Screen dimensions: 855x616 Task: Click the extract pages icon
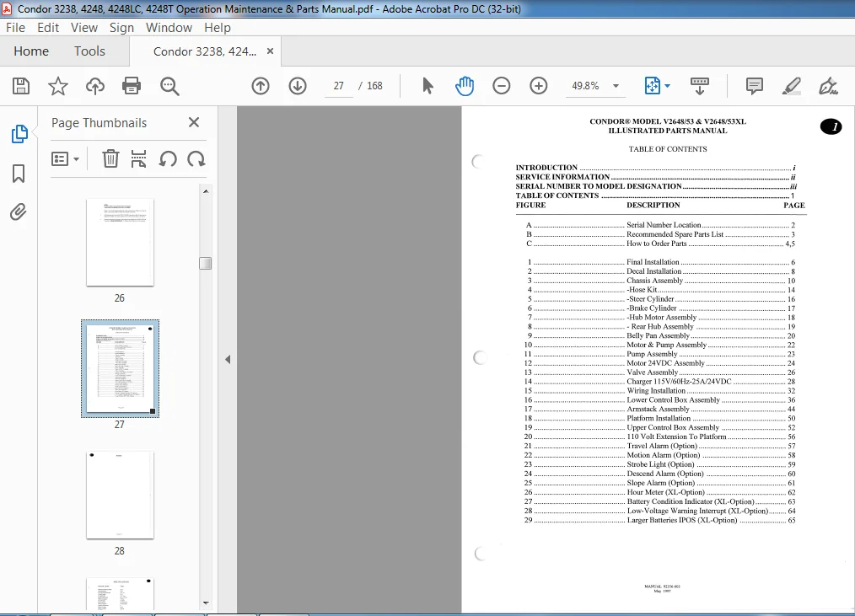tap(138, 158)
